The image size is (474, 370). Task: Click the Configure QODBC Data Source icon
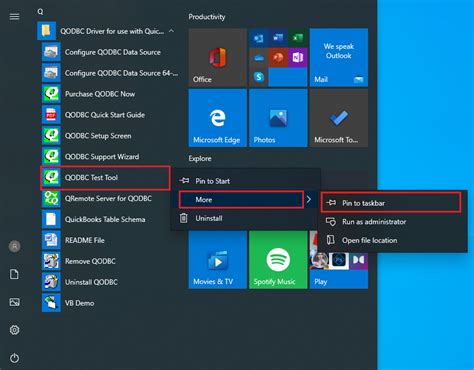[51, 52]
